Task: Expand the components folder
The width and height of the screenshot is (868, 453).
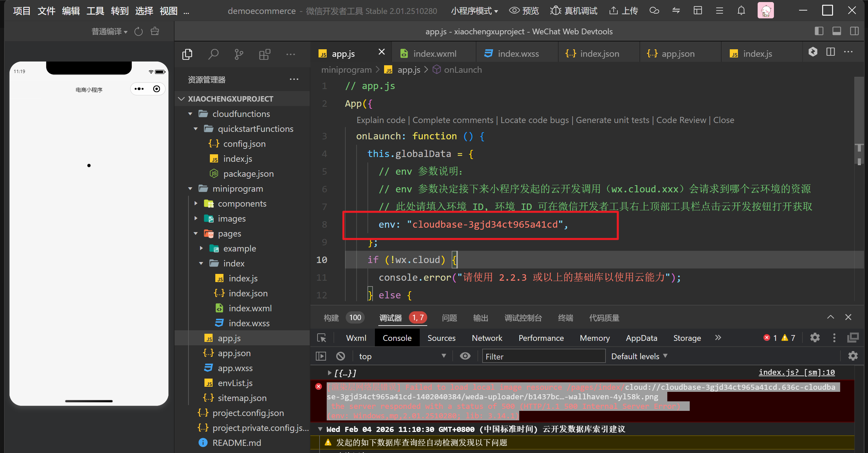Action: [x=242, y=204]
